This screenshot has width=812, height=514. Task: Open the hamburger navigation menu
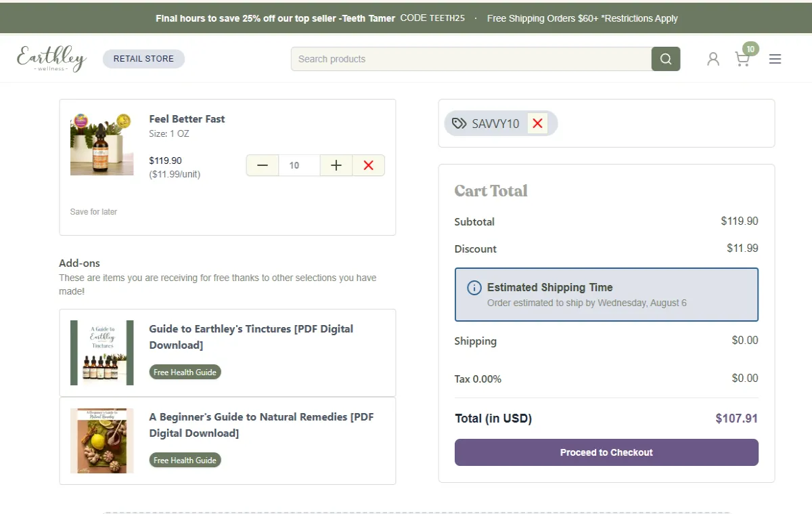pyautogui.click(x=775, y=59)
